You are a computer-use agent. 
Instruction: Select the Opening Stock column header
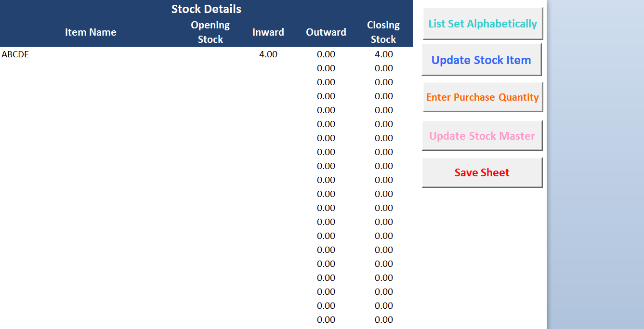[210, 32]
